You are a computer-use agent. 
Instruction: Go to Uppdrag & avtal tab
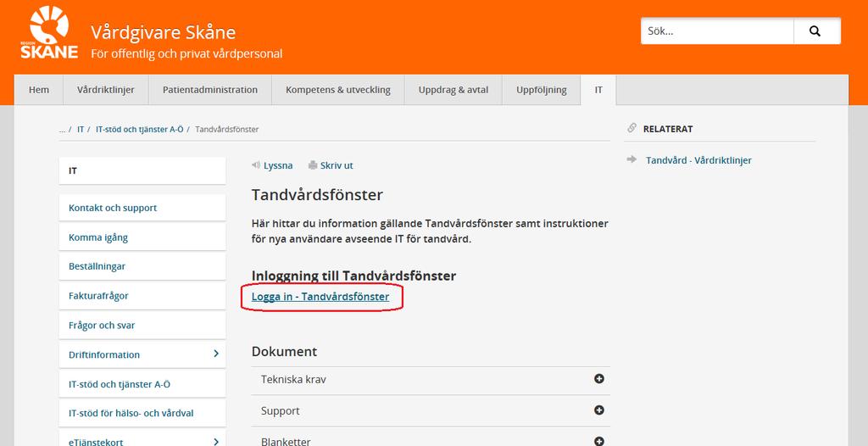pos(453,90)
